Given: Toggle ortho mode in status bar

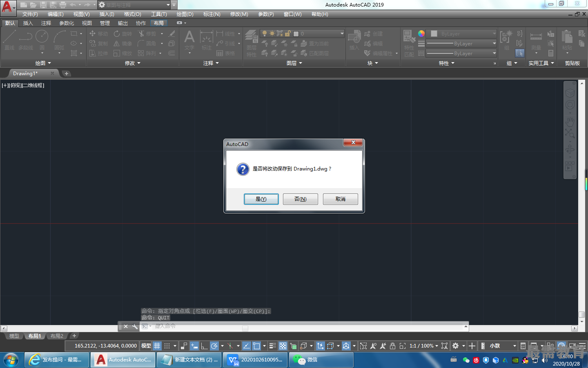Looking at the screenshot, I should [204, 346].
